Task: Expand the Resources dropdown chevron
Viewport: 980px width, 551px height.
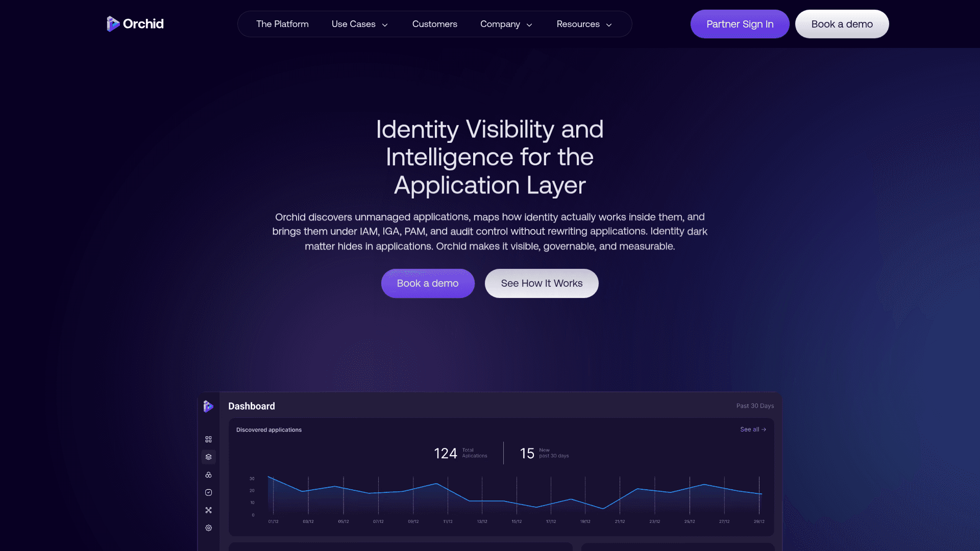Action: 609,25
